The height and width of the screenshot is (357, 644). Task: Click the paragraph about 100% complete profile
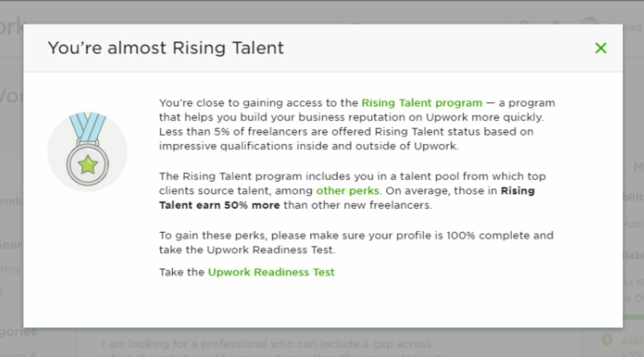pos(356,242)
